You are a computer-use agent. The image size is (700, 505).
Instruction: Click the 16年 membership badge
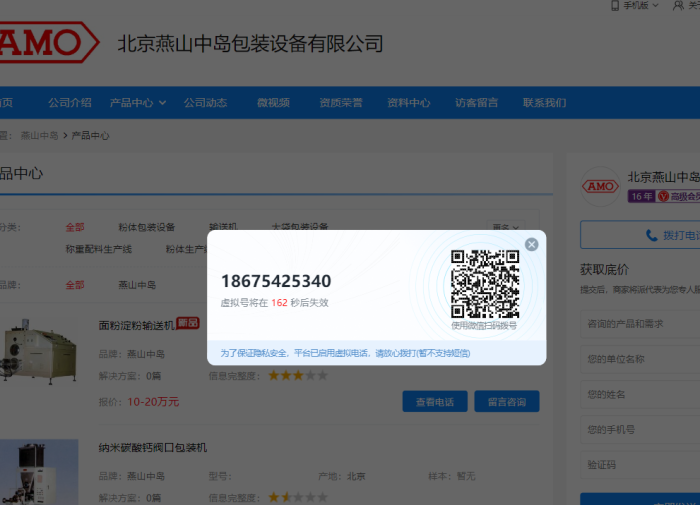pos(641,196)
